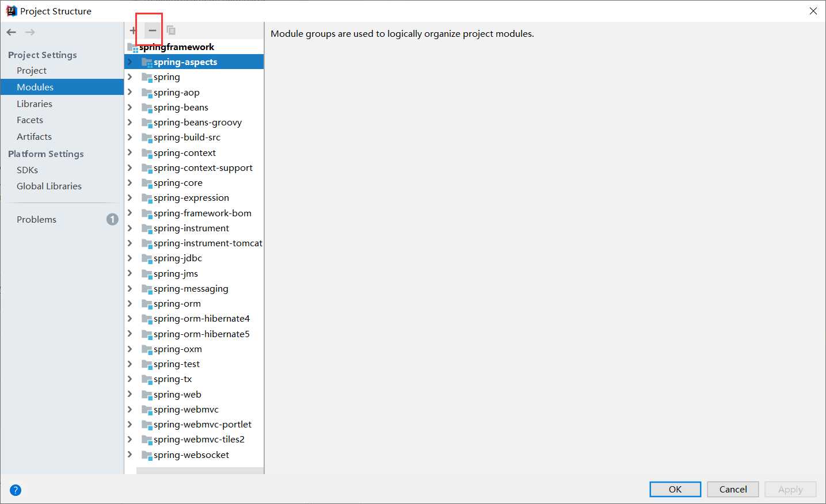Click the spring-jms module folder icon
This screenshot has height=504, width=826.
(x=147, y=274)
